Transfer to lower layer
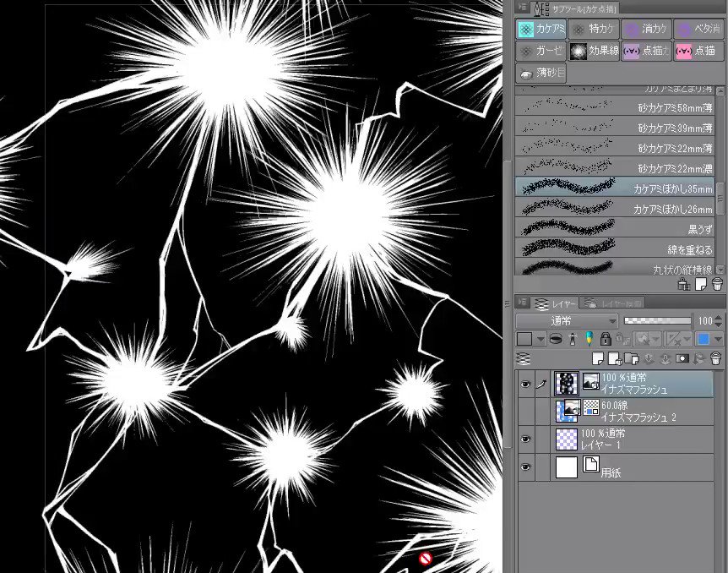 (649, 358)
